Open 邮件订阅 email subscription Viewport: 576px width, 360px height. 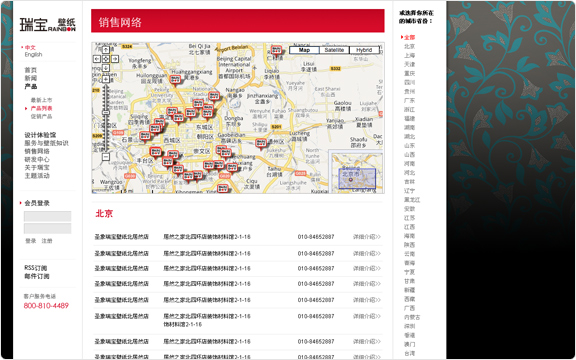37,276
